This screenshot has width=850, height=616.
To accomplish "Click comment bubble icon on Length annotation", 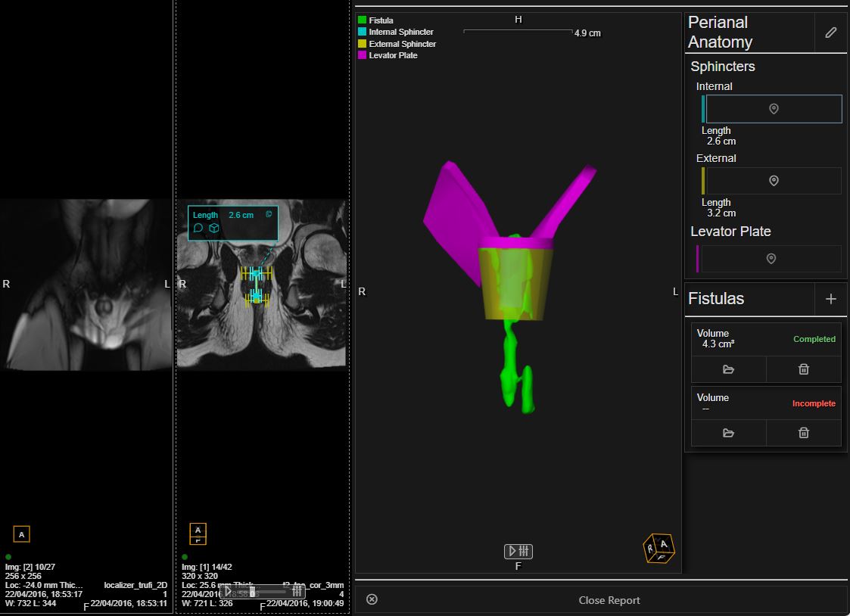I will tap(198, 228).
